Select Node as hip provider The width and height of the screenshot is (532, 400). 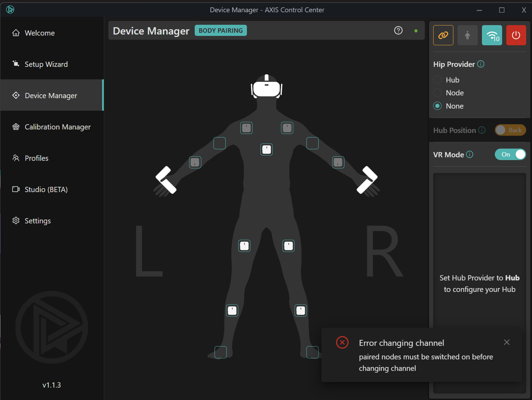(437, 93)
